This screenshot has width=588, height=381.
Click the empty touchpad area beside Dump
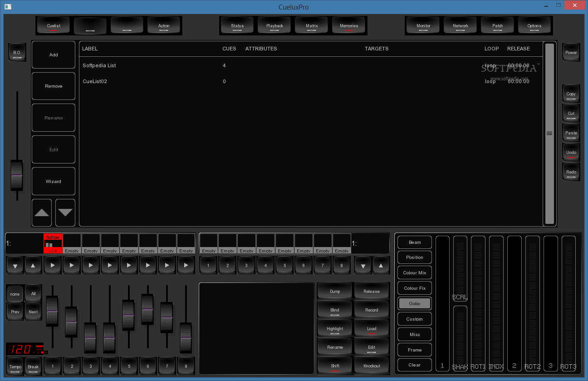pos(257,328)
